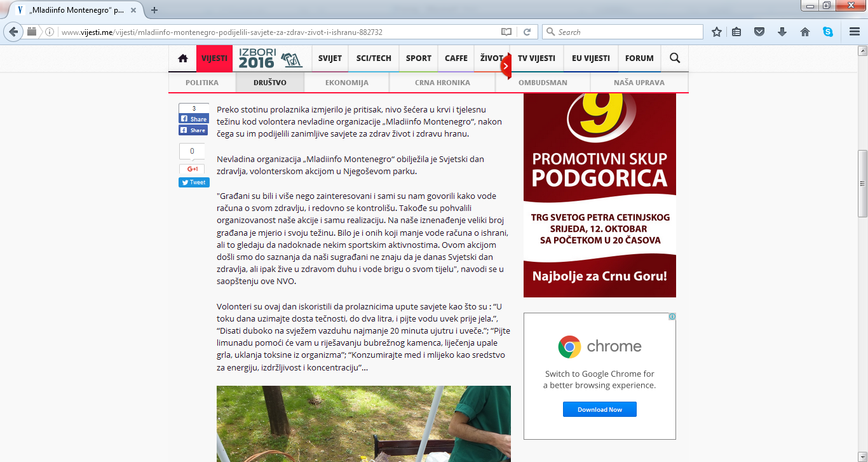Viewport: 868px width, 462px height.
Task: Click the Promotivni skup Podgorica ad banner
Action: click(600, 195)
